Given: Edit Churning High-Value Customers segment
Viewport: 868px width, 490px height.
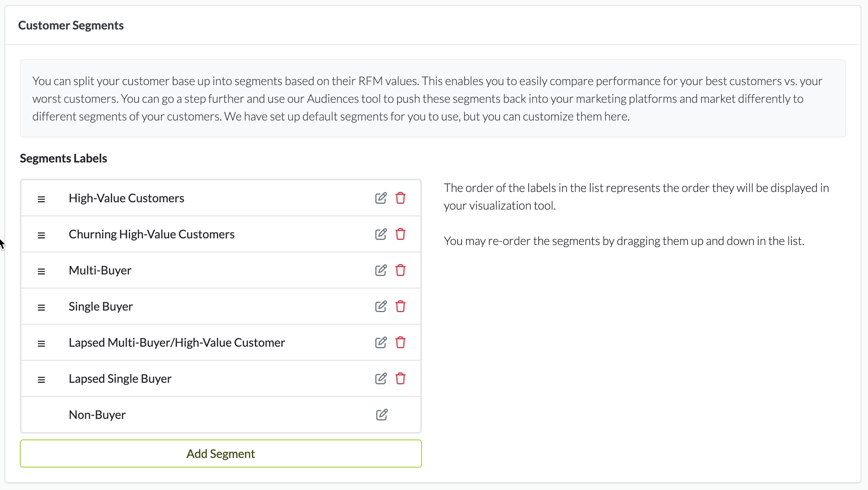Looking at the screenshot, I should pos(381,234).
